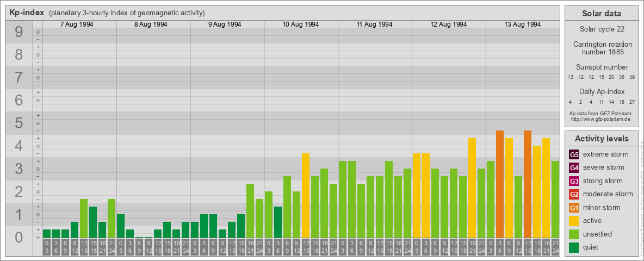The image size is (644, 261).
Task: Click the unsettled legend label
Action: tap(598, 234)
